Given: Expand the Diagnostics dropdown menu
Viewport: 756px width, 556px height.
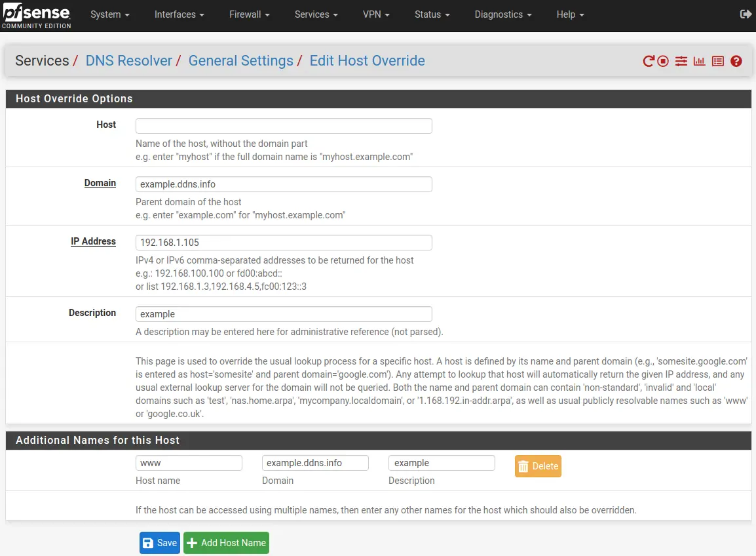Looking at the screenshot, I should click(x=503, y=14).
